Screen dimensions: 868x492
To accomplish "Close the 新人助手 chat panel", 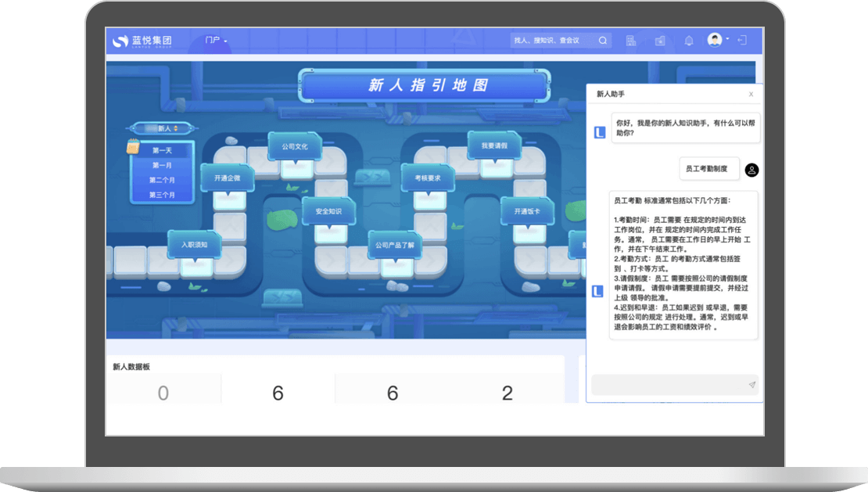I will click(751, 94).
